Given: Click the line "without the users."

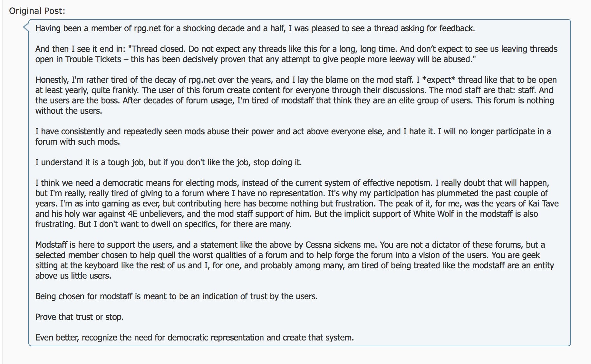Looking at the screenshot, I should click(69, 111).
